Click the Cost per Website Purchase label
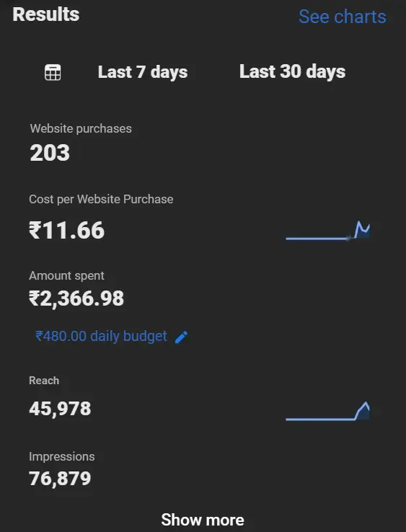Viewport: 406px width, 532px height. tap(101, 199)
